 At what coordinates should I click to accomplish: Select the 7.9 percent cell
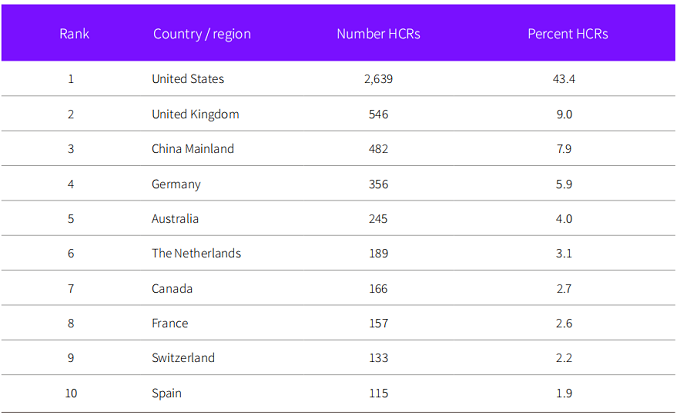564,149
